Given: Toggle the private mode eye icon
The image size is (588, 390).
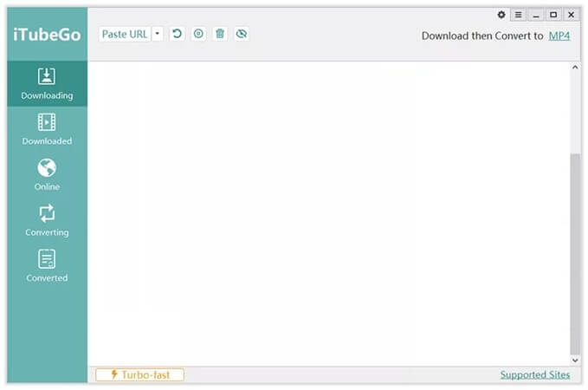Looking at the screenshot, I should (242, 34).
